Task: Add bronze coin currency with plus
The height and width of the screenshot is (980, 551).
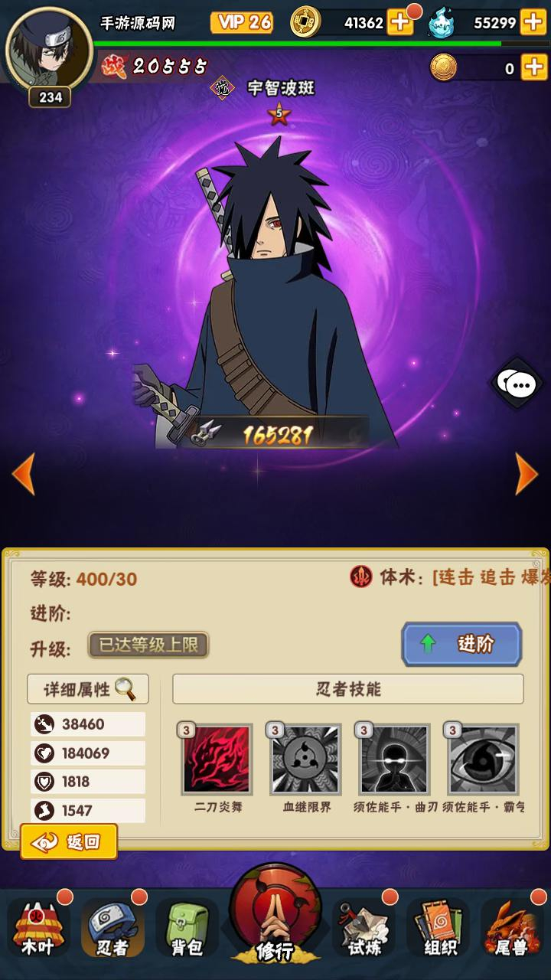Action: [533, 68]
